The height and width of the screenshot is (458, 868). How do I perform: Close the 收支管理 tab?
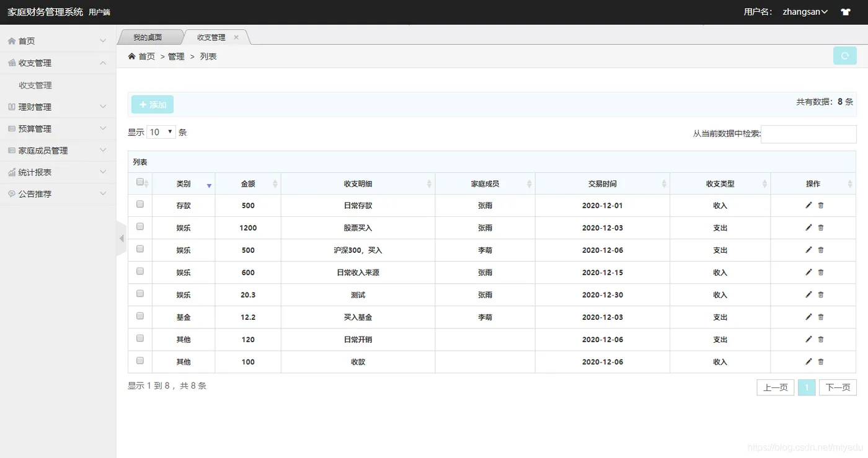point(236,37)
